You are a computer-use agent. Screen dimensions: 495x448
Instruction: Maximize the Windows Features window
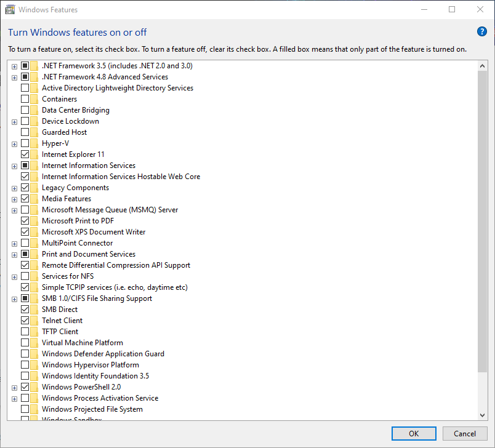[452, 9]
